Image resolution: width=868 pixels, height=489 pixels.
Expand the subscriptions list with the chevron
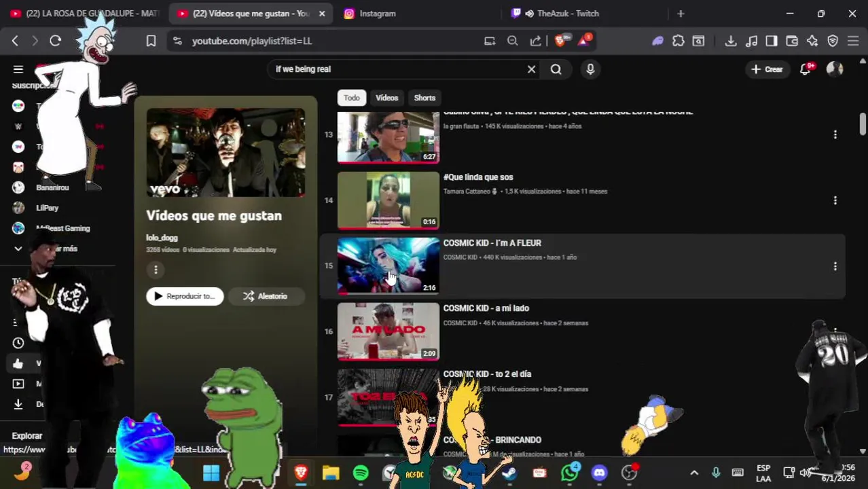pos(18,249)
